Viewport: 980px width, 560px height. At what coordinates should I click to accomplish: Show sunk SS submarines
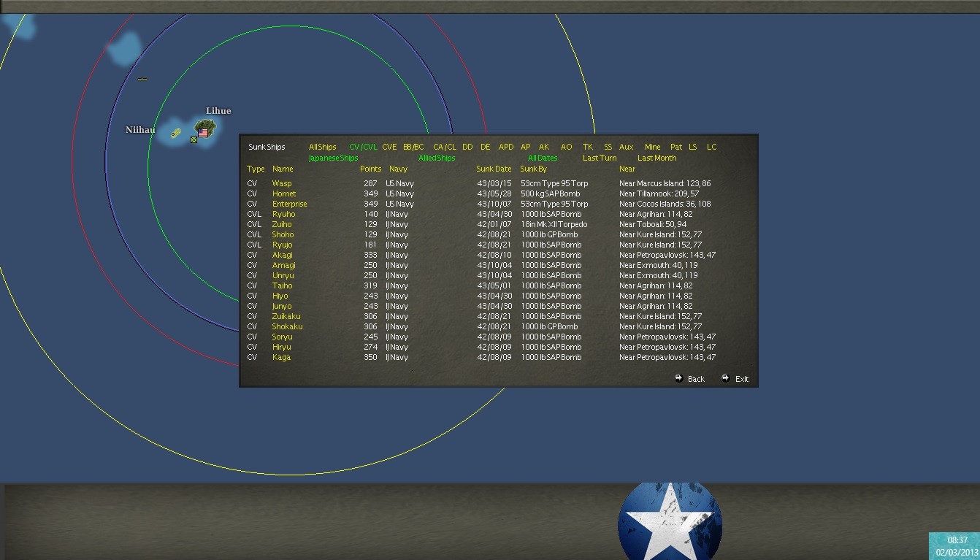(608, 147)
